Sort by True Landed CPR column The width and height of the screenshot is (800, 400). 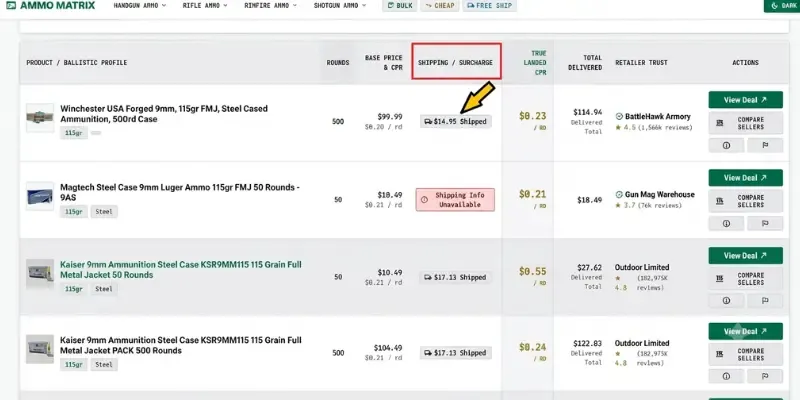tap(535, 63)
